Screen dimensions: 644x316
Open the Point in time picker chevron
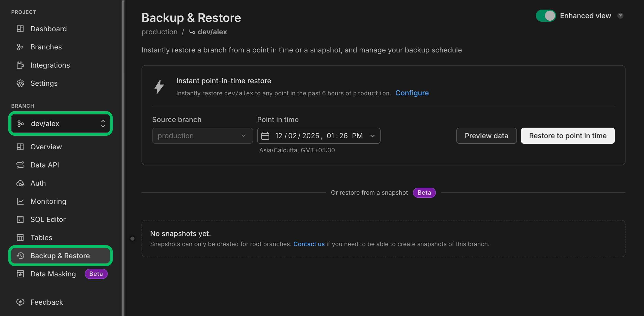373,136
